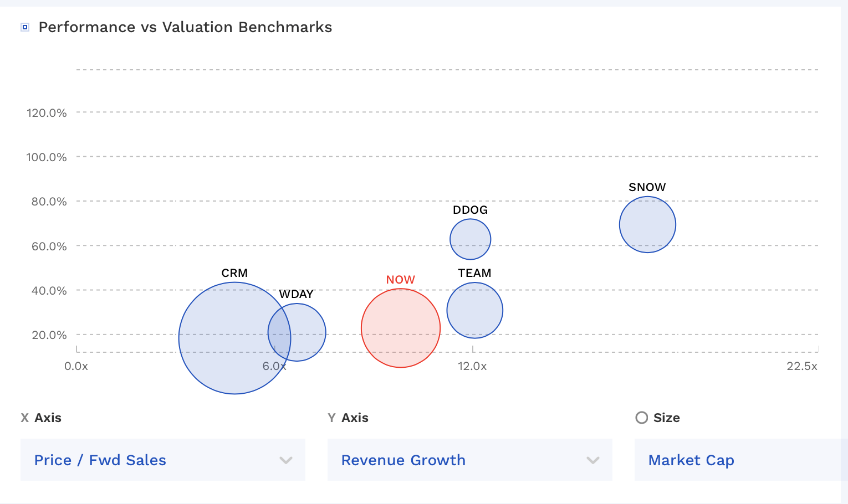This screenshot has height=504, width=848.
Task: Select the NOW bubble highlighted in red
Action: (400, 328)
